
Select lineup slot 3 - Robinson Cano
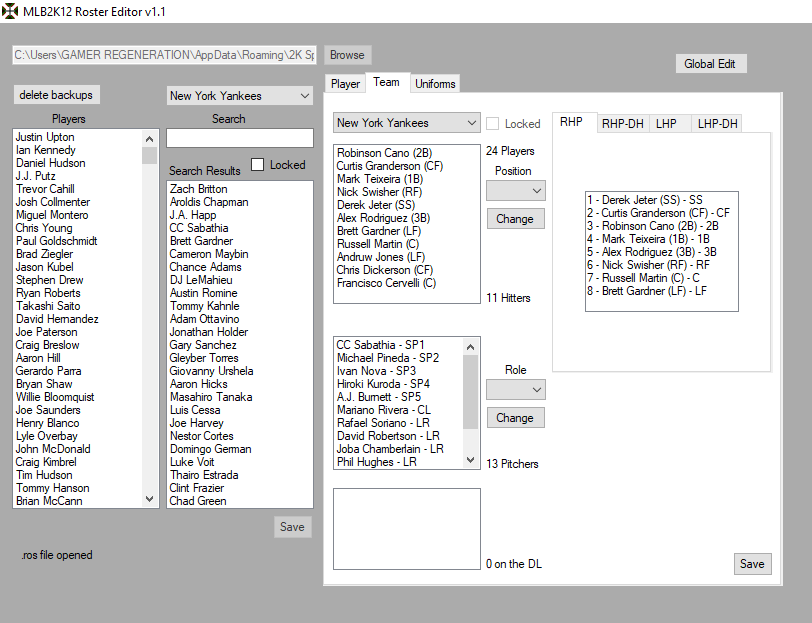click(x=652, y=226)
